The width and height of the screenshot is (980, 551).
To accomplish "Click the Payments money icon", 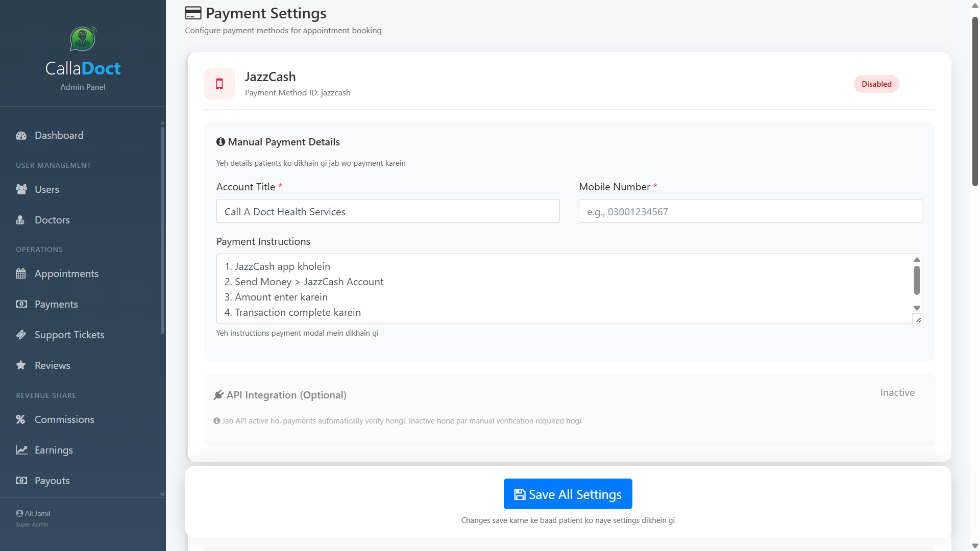I will (21, 305).
